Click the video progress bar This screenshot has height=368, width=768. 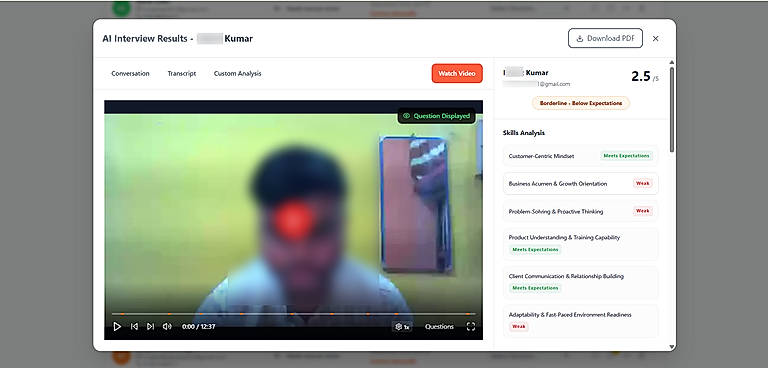tap(293, 314)
